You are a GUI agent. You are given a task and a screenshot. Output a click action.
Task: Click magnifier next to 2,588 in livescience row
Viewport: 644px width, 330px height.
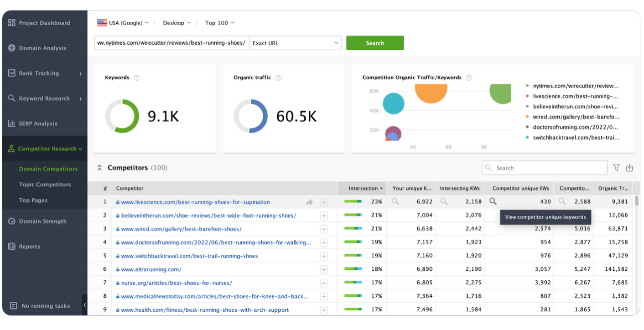click(x=562, y=201)
